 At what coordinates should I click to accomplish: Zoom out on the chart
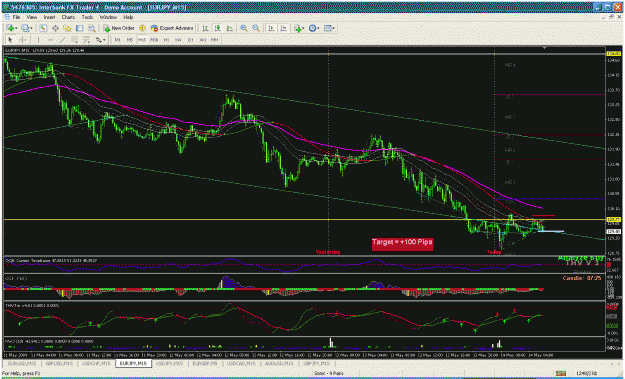(256, 28)
